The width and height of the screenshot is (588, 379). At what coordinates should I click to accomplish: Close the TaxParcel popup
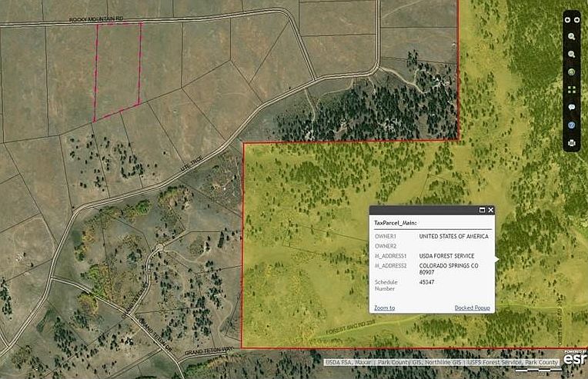pyautogui.click(x=490, y=210)
